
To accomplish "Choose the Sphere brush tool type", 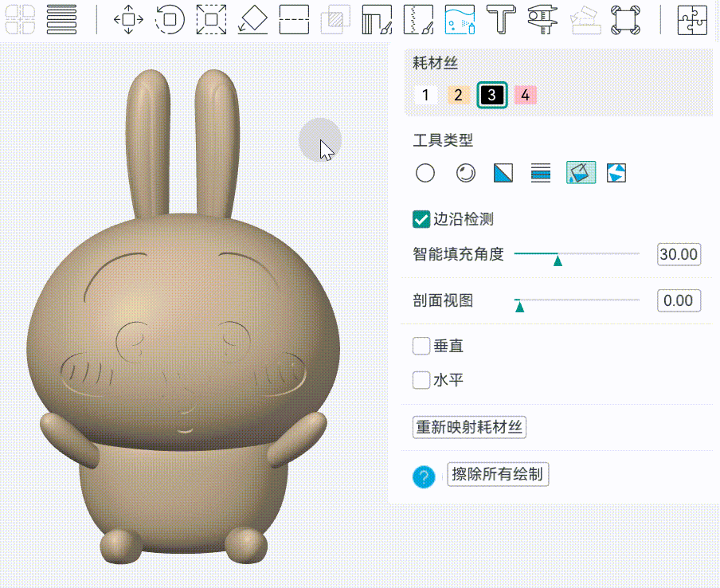I will 466,173.
